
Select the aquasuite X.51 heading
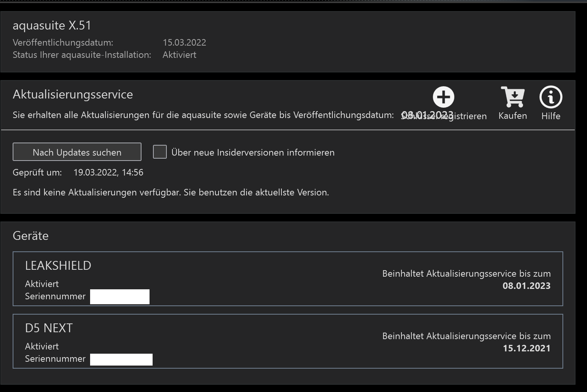point(52,25)
